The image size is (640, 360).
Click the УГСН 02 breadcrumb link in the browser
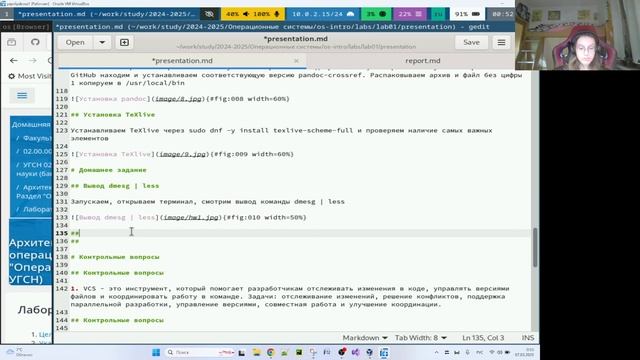coord(37,164)
